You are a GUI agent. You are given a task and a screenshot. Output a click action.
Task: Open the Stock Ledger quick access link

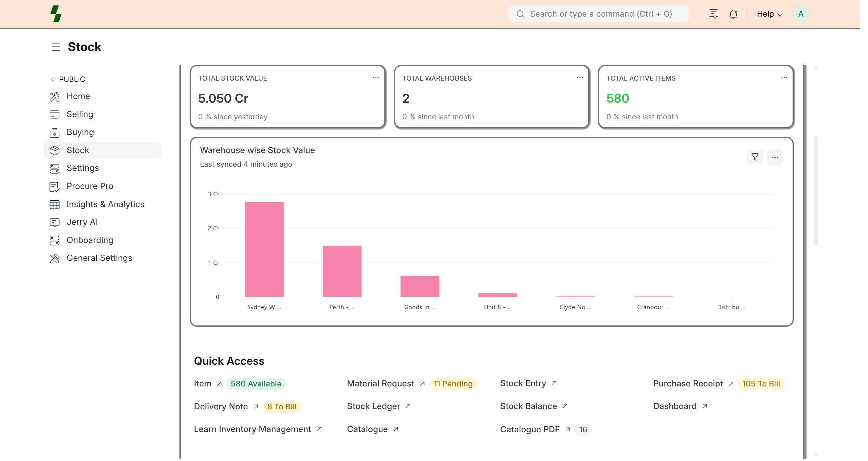(x=373, y=406)
